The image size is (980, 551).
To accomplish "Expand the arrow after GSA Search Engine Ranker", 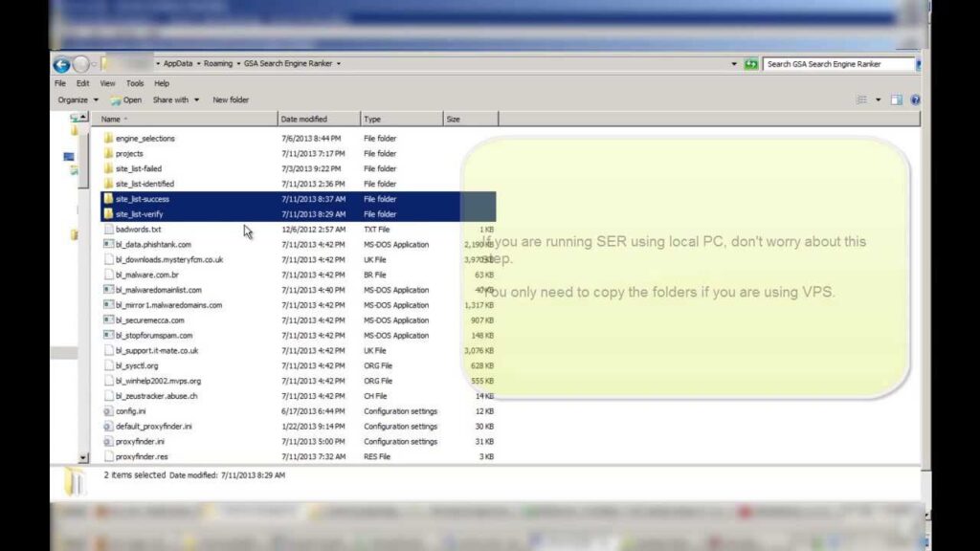I will [x=339, y=64].
